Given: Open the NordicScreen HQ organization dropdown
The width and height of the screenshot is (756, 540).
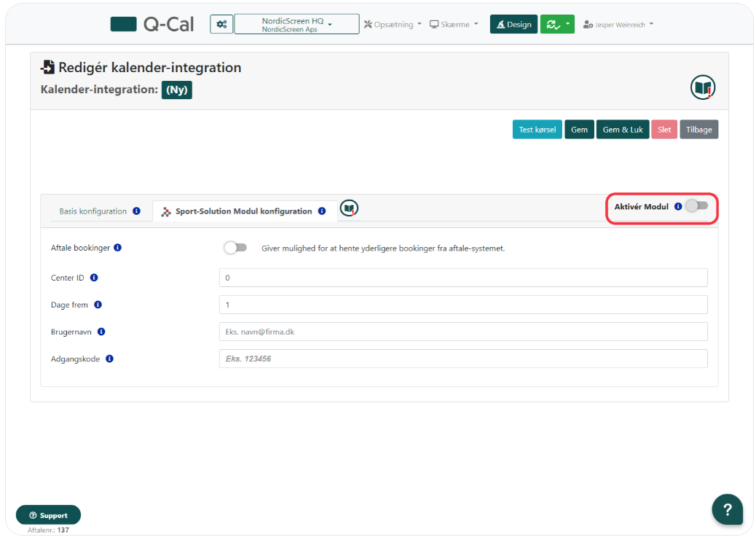Looking at the screenshot, I should coord(296,24).
